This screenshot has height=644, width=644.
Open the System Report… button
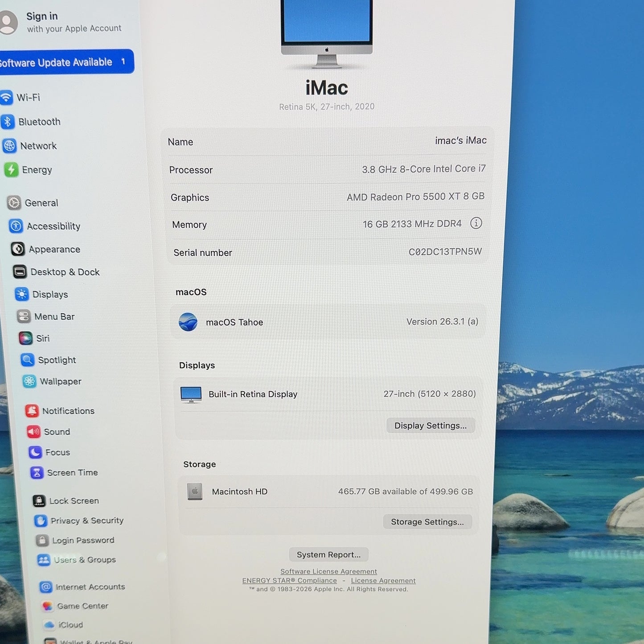(329, 554)
